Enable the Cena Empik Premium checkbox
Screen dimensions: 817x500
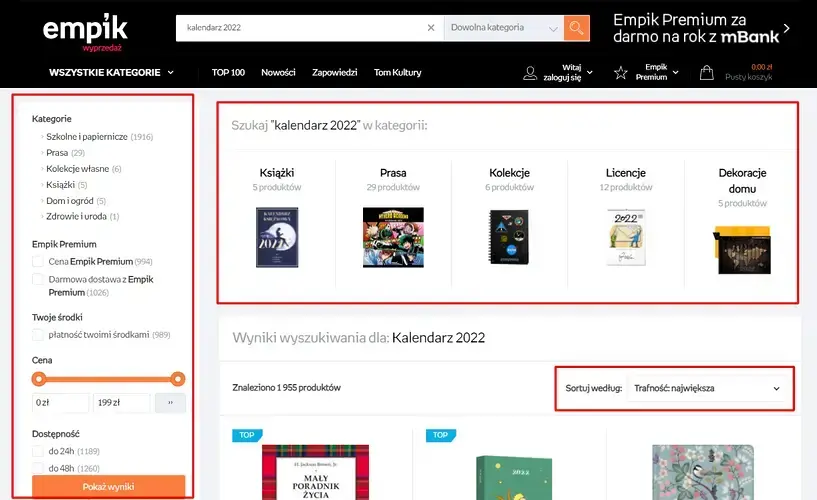38,261
